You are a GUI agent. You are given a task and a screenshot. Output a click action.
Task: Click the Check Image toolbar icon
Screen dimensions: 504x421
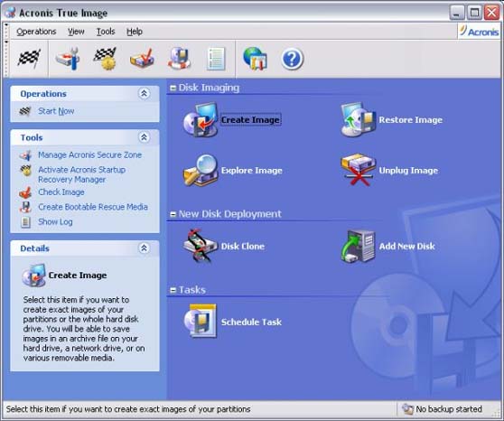pos(142,59)
